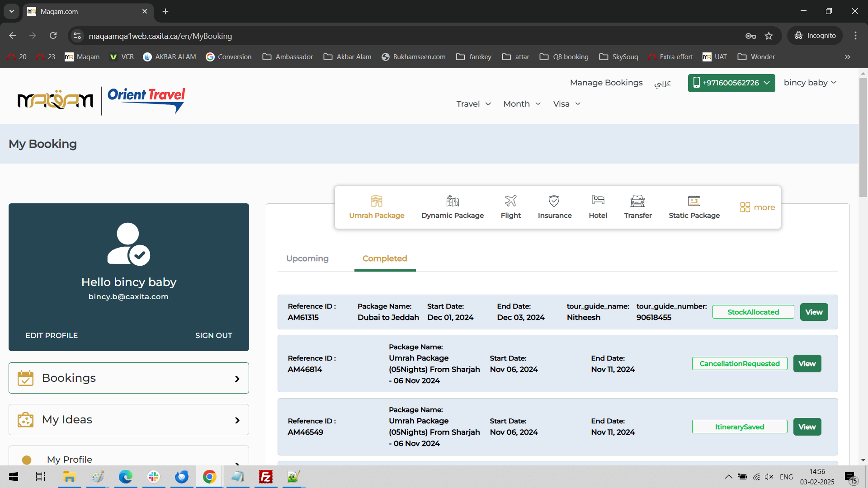Select the Flight airplane icon
Screen dimensions: 868x488
pyautogui.click(x=510, y=201)
